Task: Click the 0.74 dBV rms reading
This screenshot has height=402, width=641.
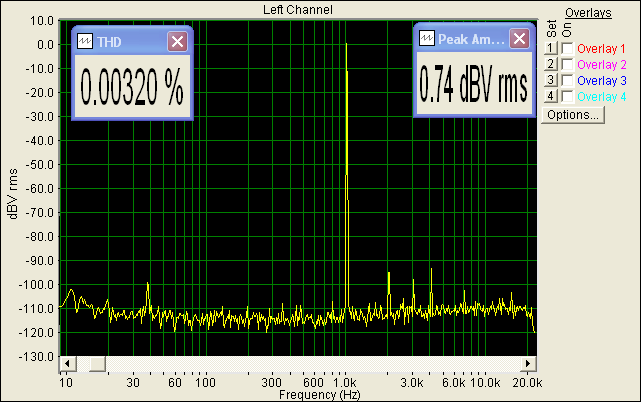Action: tap(473, 84)
